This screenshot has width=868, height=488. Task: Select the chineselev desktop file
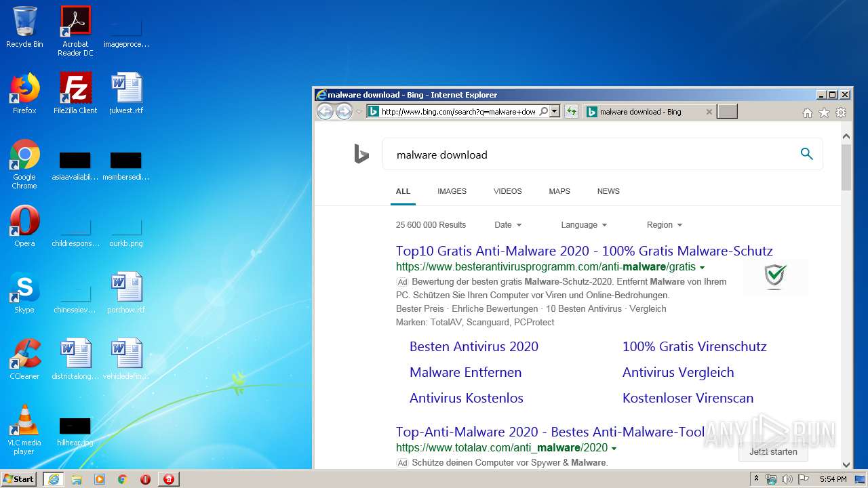click(75, 297)
